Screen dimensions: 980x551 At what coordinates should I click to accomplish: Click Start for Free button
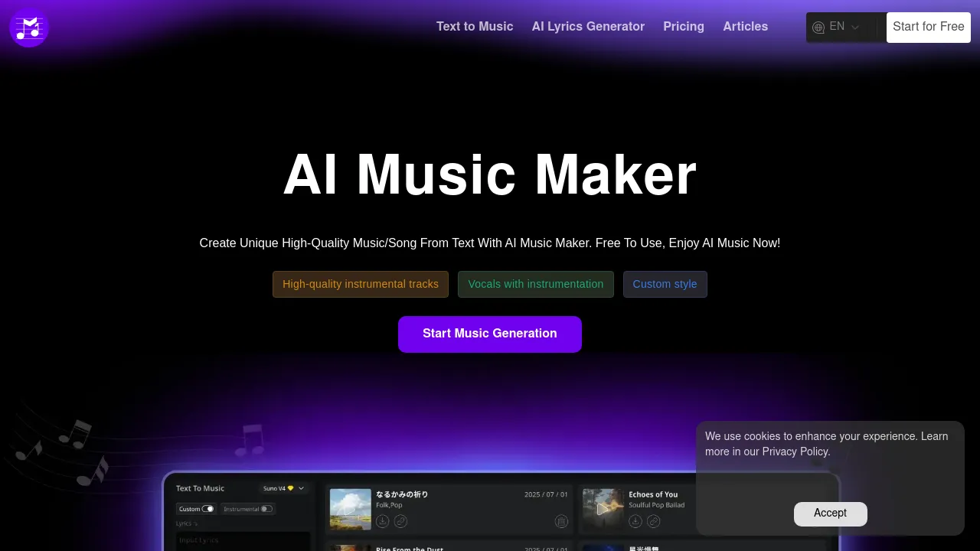tap(928, 27)
